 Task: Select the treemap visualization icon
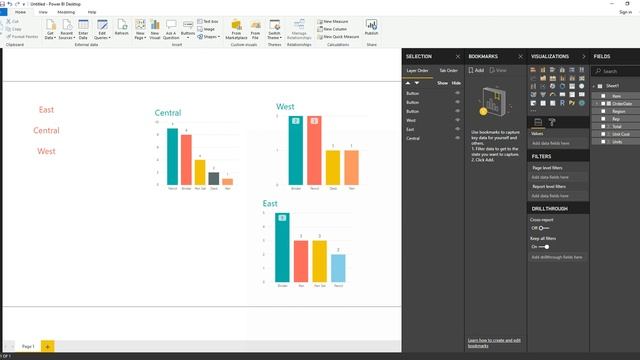[x=572, y=86]
